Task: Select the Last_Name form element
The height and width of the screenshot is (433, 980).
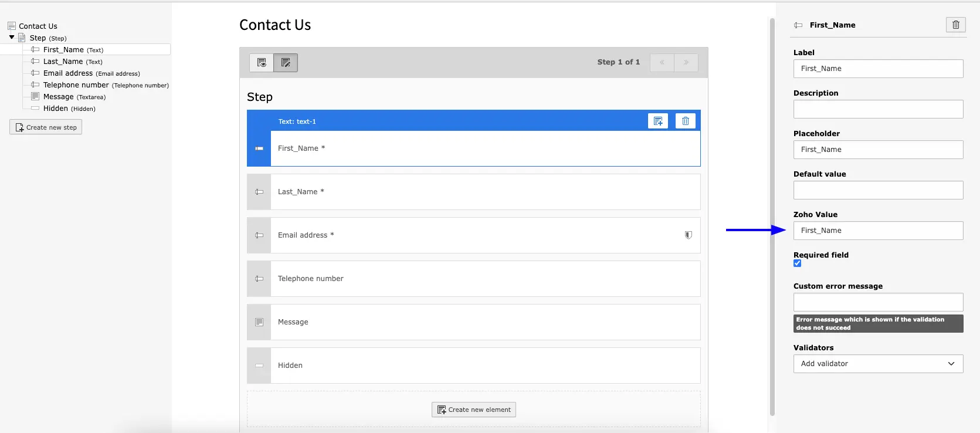Action: click(473, 192)
